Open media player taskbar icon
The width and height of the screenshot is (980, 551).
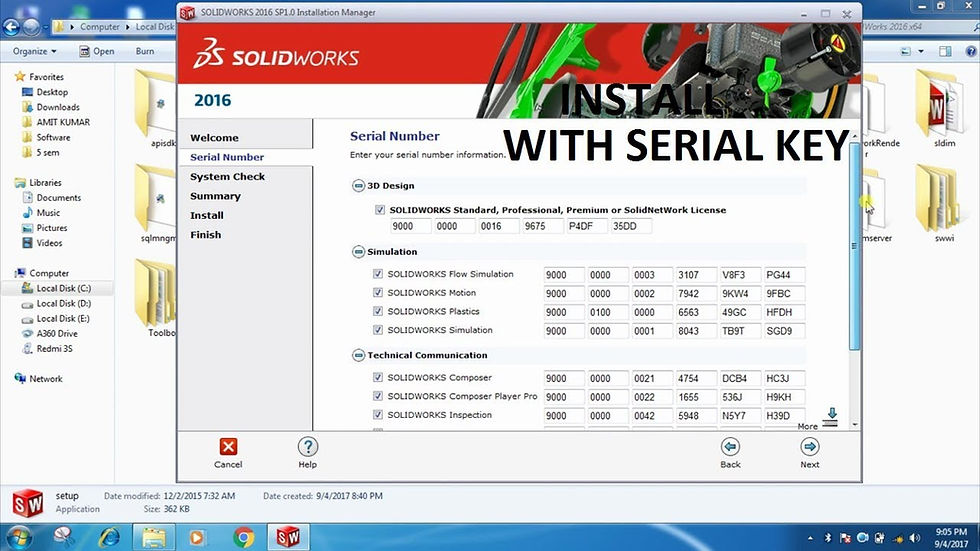point(197,537)
